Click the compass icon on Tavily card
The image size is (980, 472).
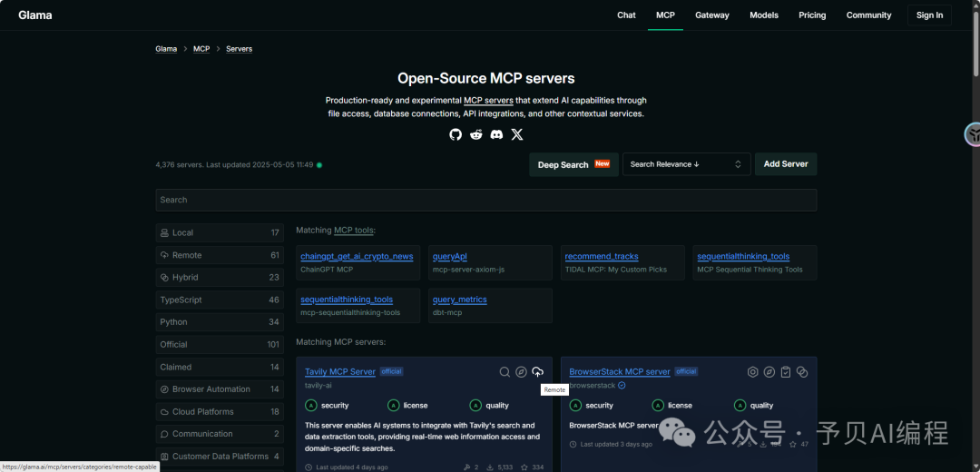tap(521, 372)
